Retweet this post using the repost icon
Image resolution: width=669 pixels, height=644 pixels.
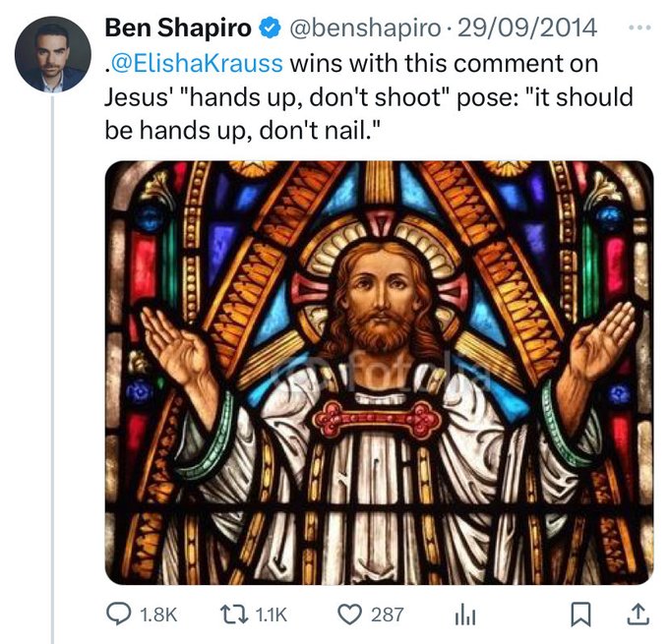pyautogui.click(x=234, y=615)
